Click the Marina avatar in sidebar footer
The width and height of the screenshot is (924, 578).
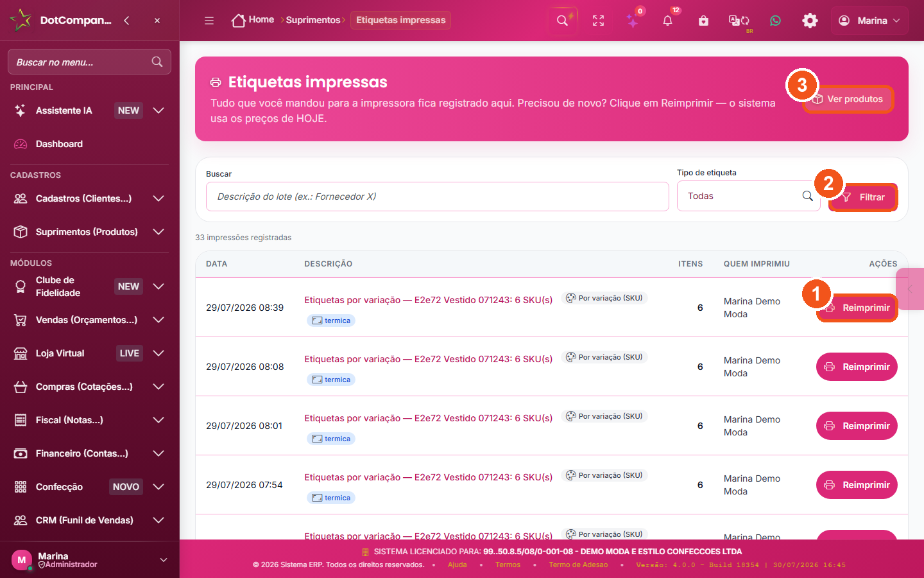click(21, 560)
